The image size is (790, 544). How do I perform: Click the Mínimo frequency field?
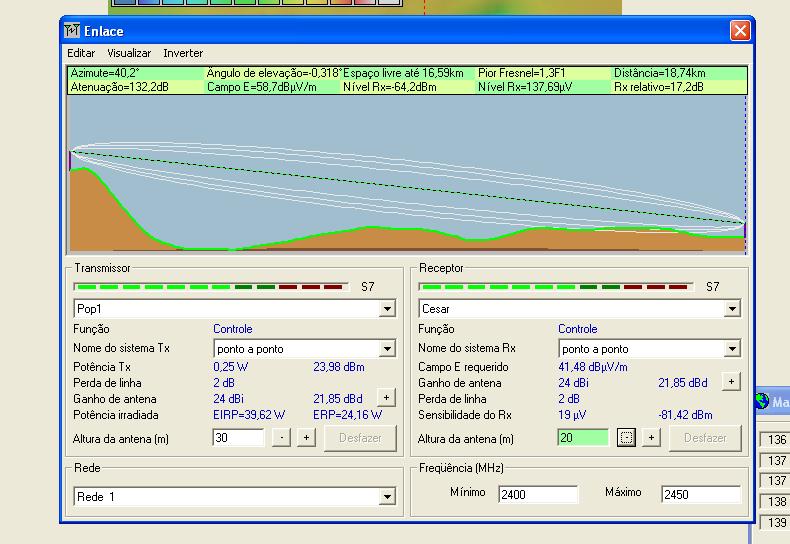point(538,494)
